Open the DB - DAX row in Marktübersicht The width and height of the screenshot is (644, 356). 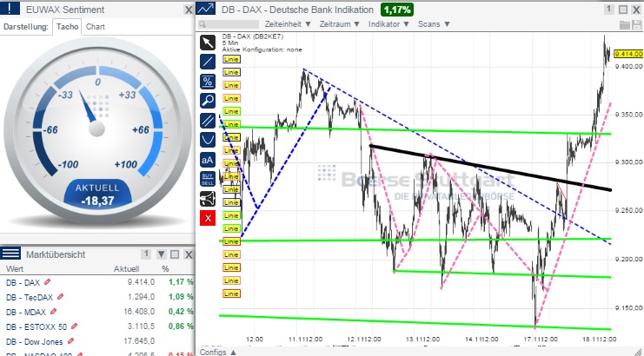point(97,282)
